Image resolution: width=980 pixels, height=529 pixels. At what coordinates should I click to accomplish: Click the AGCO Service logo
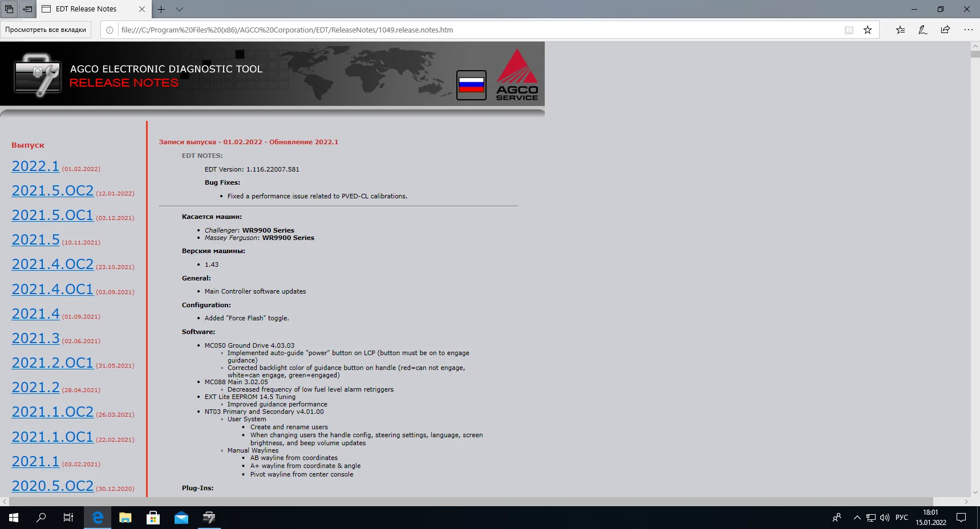[x=517, y=75]
